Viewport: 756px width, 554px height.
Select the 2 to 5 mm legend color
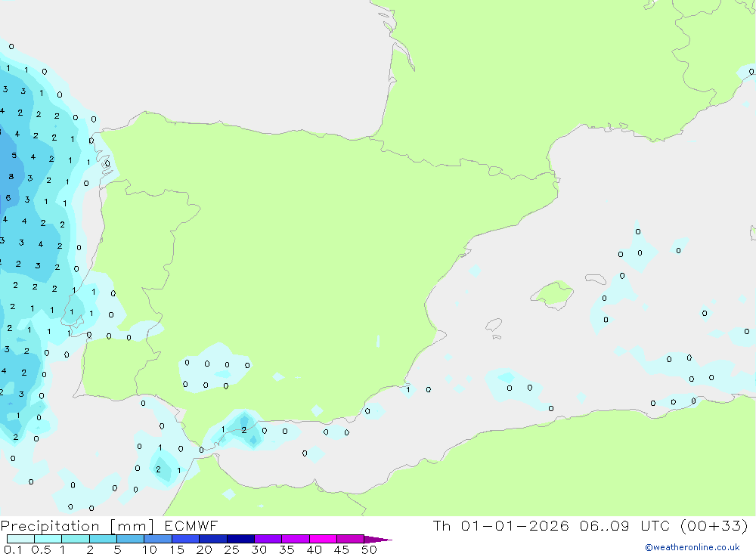(x=103, y=539)
